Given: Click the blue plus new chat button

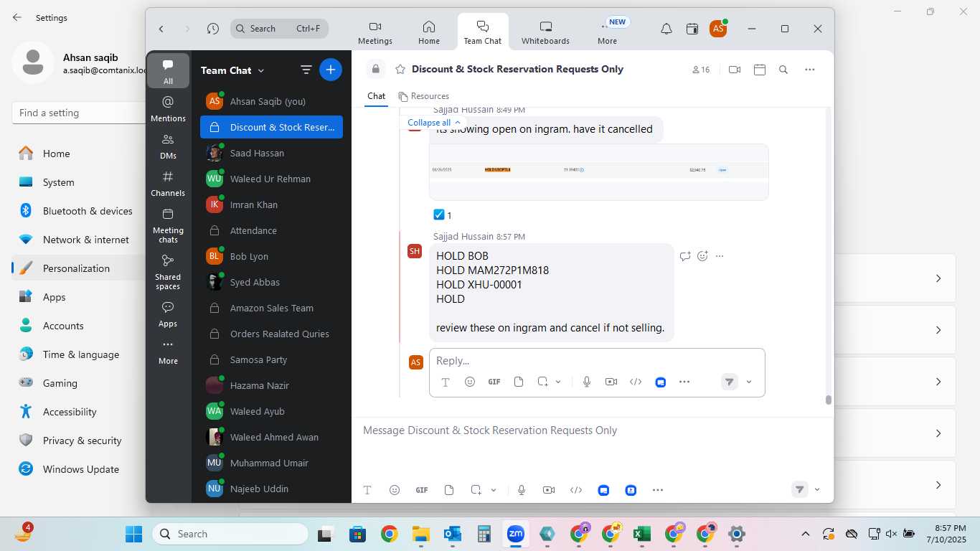Looking at the screenshot, I should coord(331,70).
